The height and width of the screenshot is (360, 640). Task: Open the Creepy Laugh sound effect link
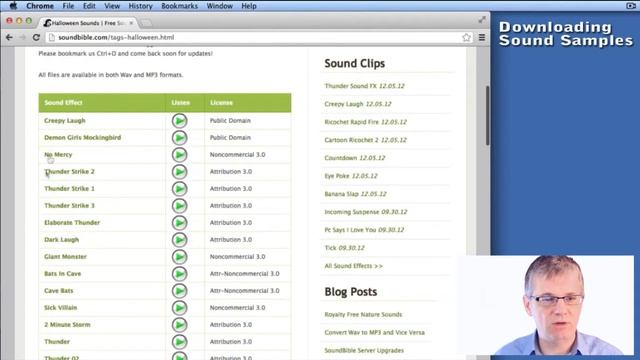65,120
